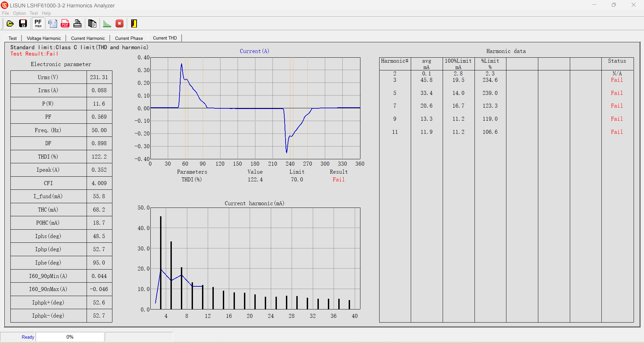Click the Current(A) waveform chart title
Image resolution: width=644 pixels, height=343 pixels.
pos(254,51)
